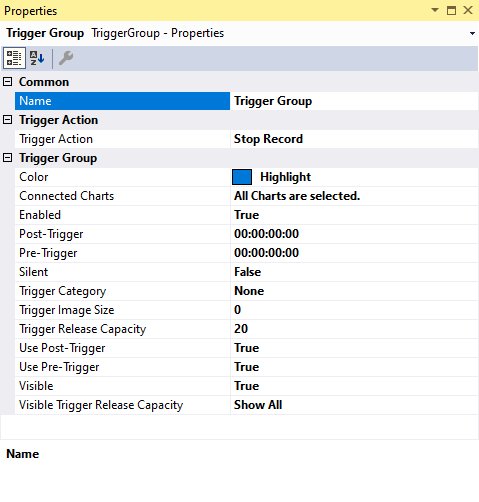Viewport: 479px width, 502px height.
Task: Select the Silent property label
Action: (x=34, y=272)
